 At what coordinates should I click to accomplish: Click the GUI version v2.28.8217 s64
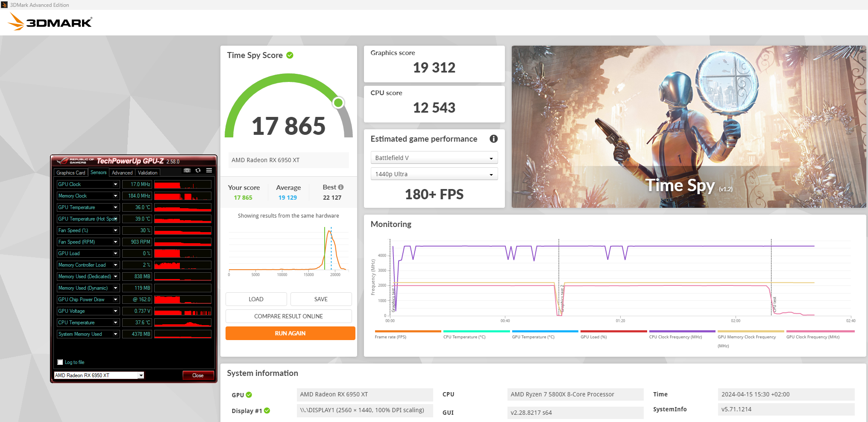point(575,413)
